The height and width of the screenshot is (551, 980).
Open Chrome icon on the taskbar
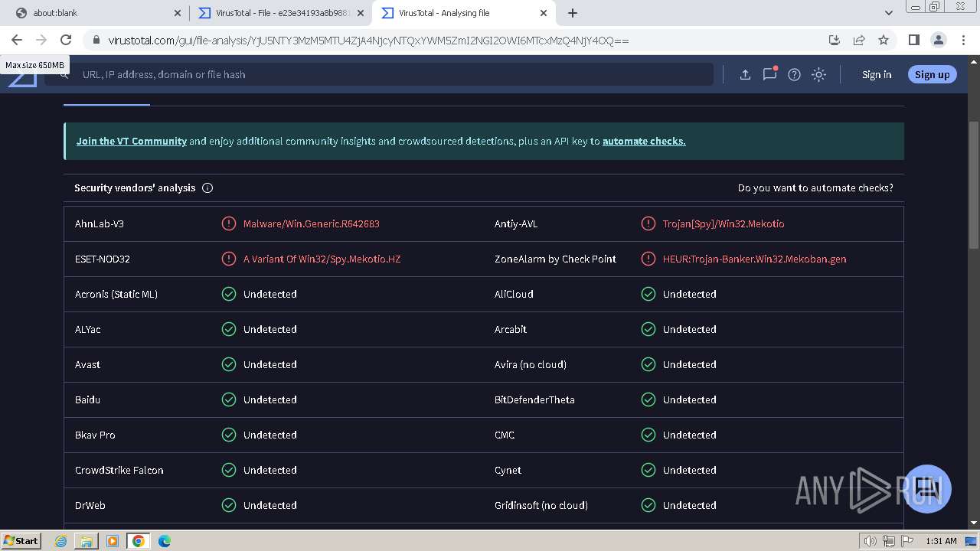(139, 541)
